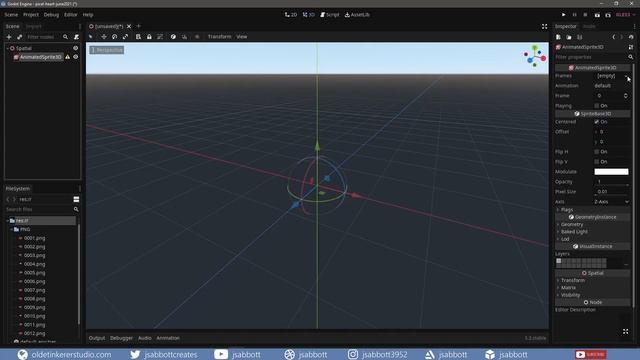
Task: Add a new node in Scene dock
Action: (9, 37)
